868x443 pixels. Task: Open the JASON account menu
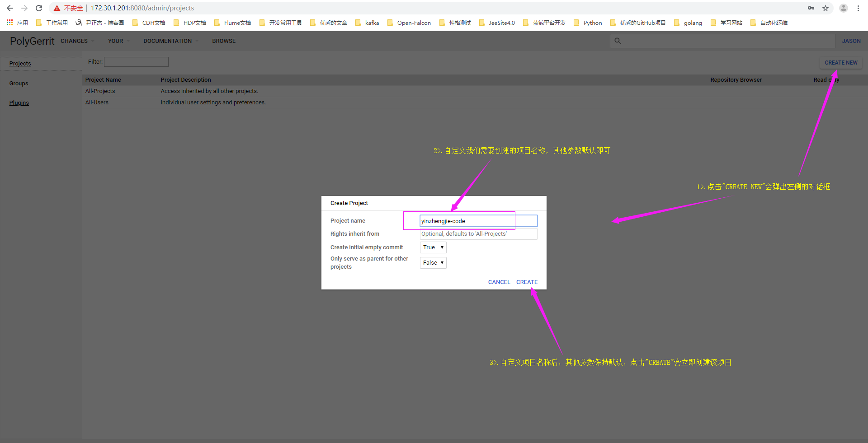click(x=851, y=41)
